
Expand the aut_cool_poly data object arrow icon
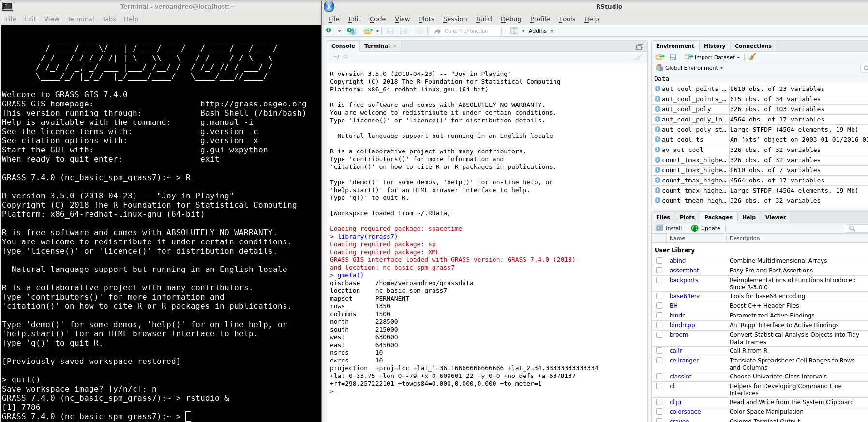[658, 109]
